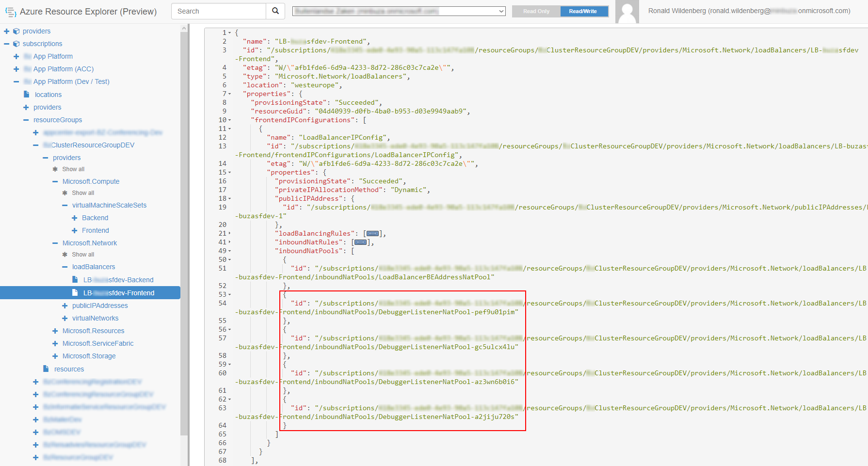
Task: Click the Azure Resource Explorer logo icon
Action: tap(11, 12)
